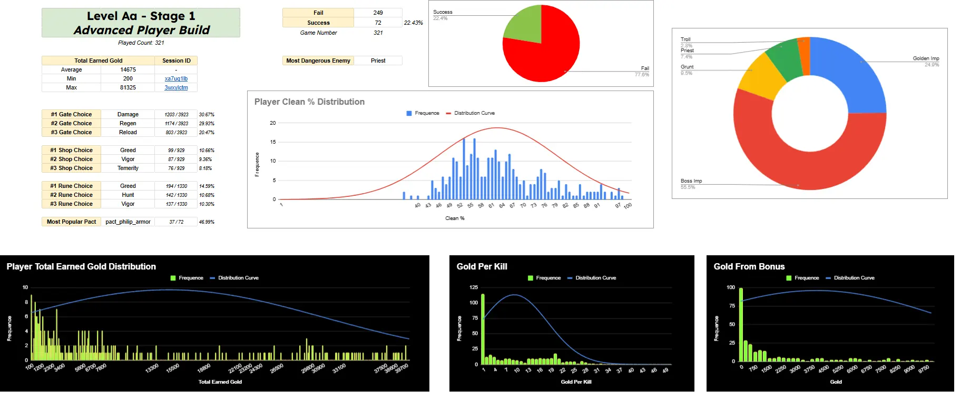The width and height of the screenshot is (980, 400).
Task: Select the Level Aa - Stage 1 title cell
Action: click(x=141, y=23)
